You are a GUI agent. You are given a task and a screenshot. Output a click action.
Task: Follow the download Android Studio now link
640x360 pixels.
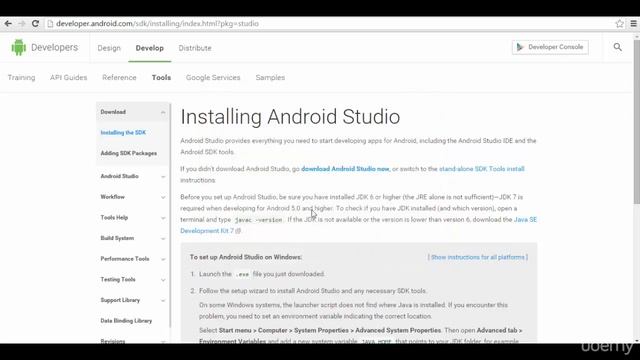pyautogui.click(x=345, y=169)
